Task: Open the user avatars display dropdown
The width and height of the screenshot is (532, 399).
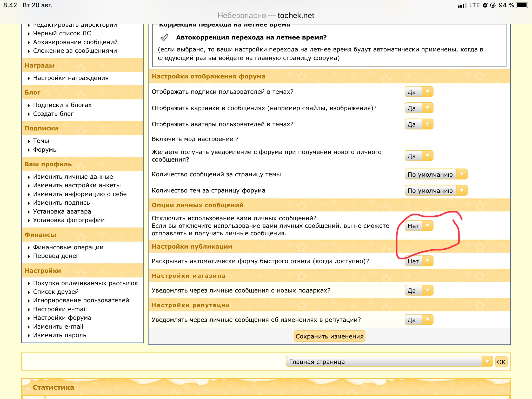Action: tap(419, 124)
